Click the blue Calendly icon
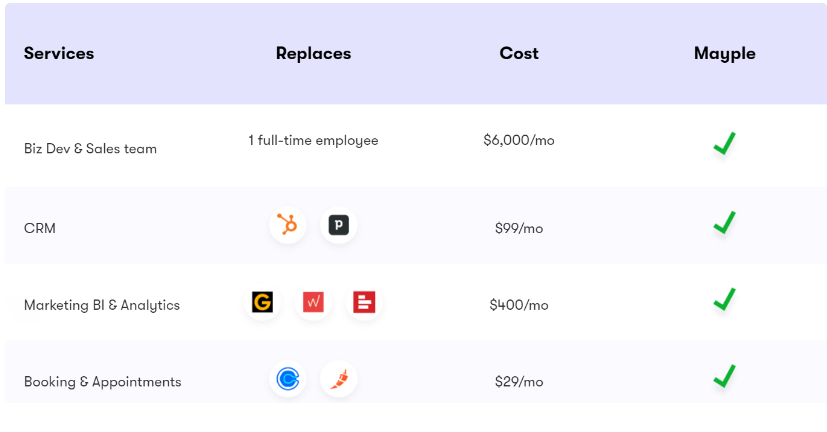 coord(287,379)
